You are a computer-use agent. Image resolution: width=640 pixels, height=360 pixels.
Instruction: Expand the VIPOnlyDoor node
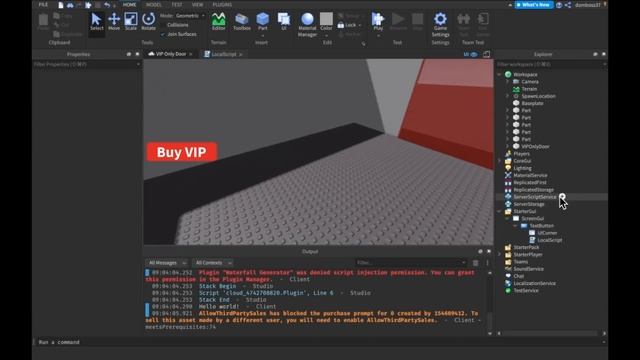[x=507, y=147]
